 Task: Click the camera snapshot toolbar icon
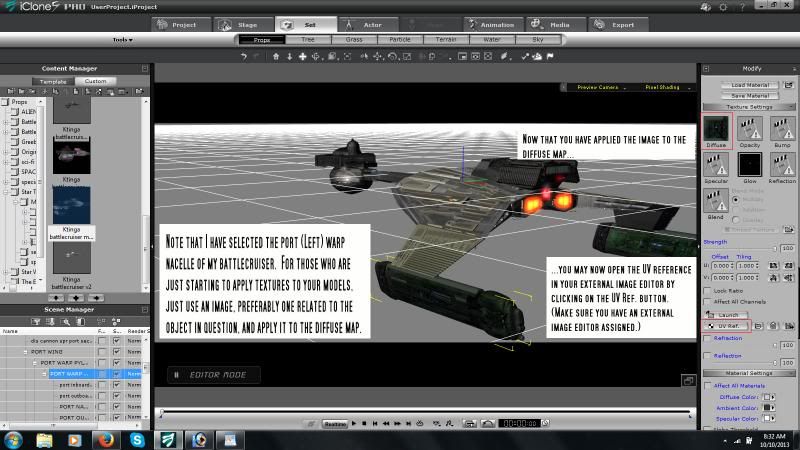pos(476,57)
